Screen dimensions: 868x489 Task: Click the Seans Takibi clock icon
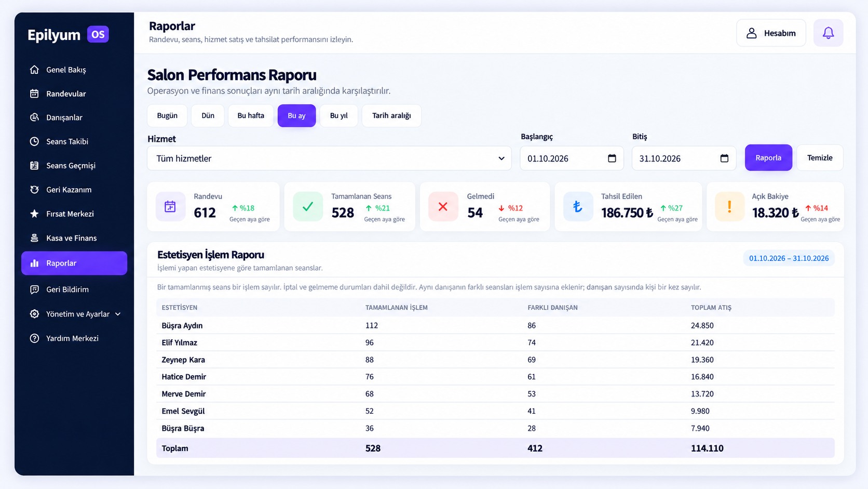pos(34,141)
